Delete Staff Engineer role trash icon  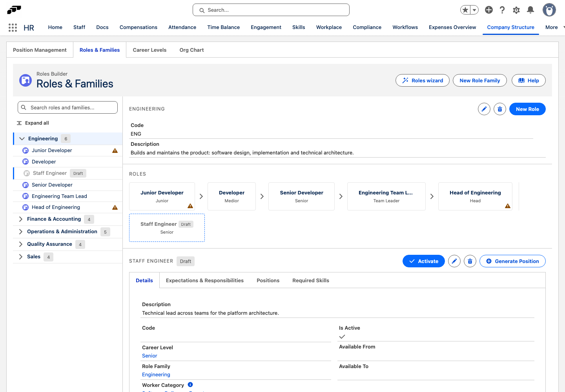coord(470,261)
